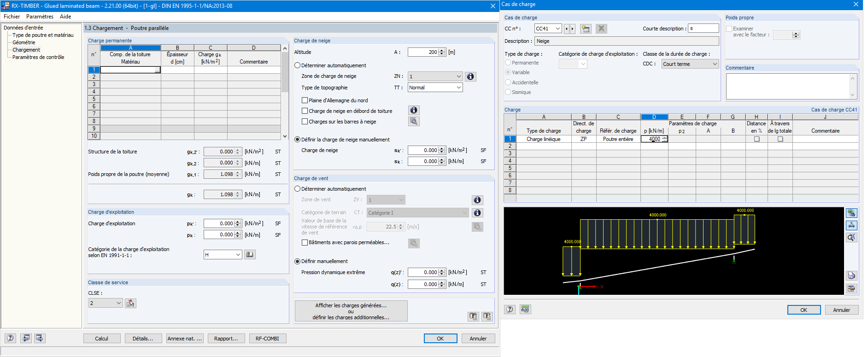868x357 pixels.
Task: Open the Aide menu
Action: 65,17
